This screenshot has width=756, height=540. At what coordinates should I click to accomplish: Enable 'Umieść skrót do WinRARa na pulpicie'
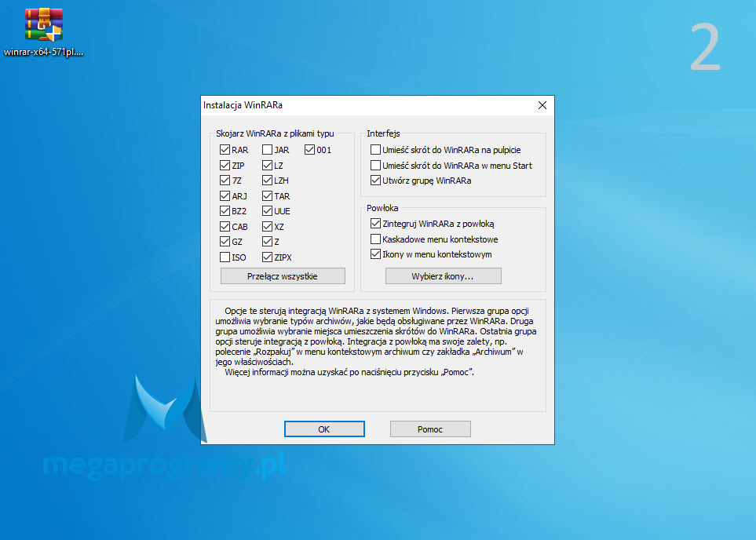pyautogui.click(x=375, y=150)
